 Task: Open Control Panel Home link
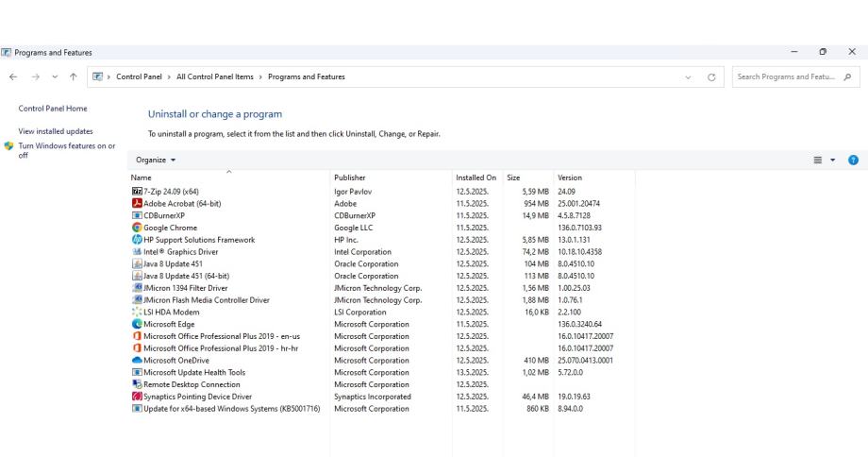tap(53, 109)
